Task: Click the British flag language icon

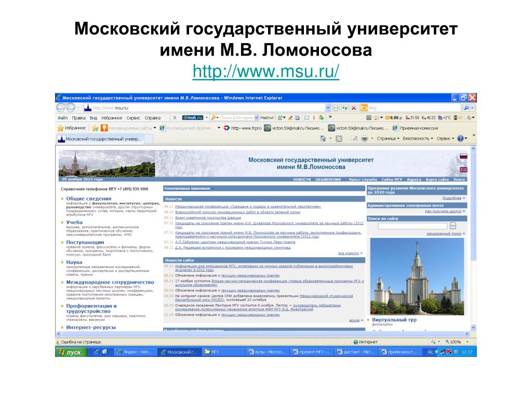Action: point(463,170)
